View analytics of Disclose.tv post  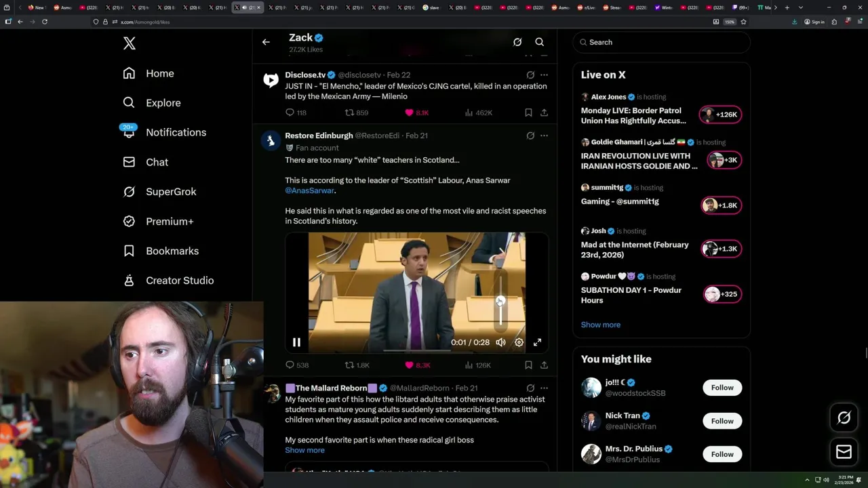(x=477, y=113)
